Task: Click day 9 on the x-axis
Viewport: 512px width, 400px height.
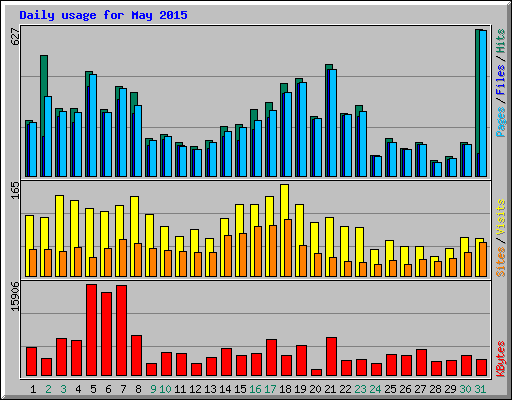Action: click(153, 389)
